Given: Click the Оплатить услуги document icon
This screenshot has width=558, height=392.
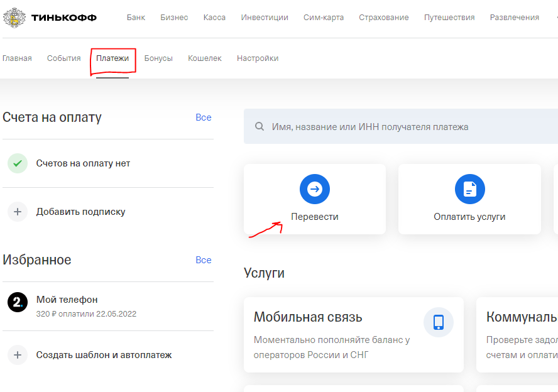Looking at the screenshot, I should (x=469, y=189).
